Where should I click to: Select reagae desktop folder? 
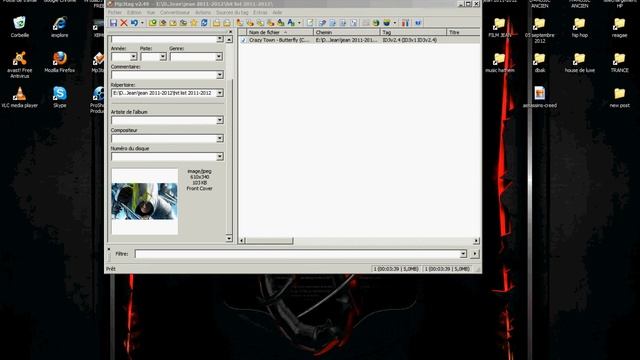(x=620, y=28)
